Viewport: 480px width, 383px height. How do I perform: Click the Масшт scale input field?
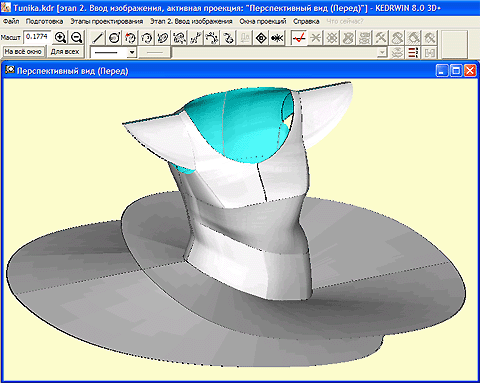[x=37, y=37]
